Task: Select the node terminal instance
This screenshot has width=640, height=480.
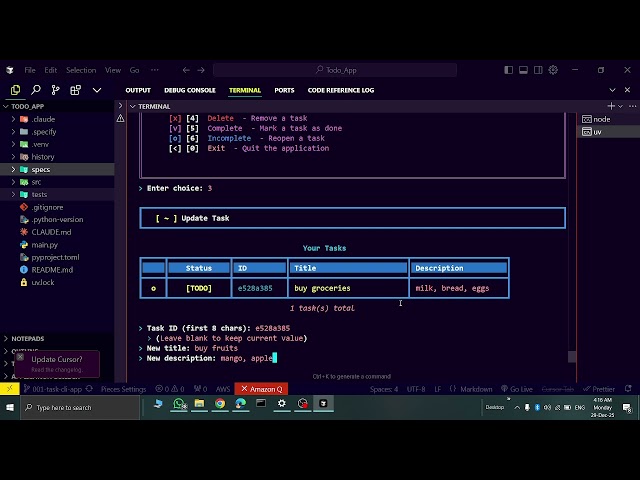Action: click(x=608, y=119)
